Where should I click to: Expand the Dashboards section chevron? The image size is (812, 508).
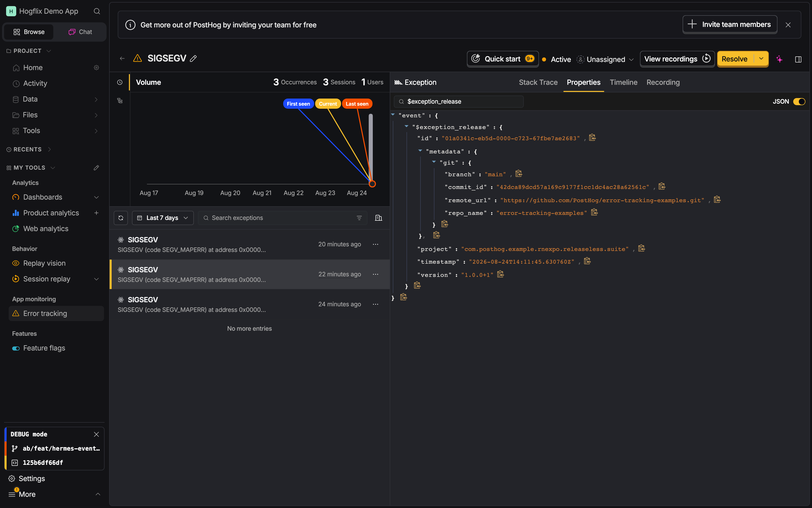pos(96,197)
